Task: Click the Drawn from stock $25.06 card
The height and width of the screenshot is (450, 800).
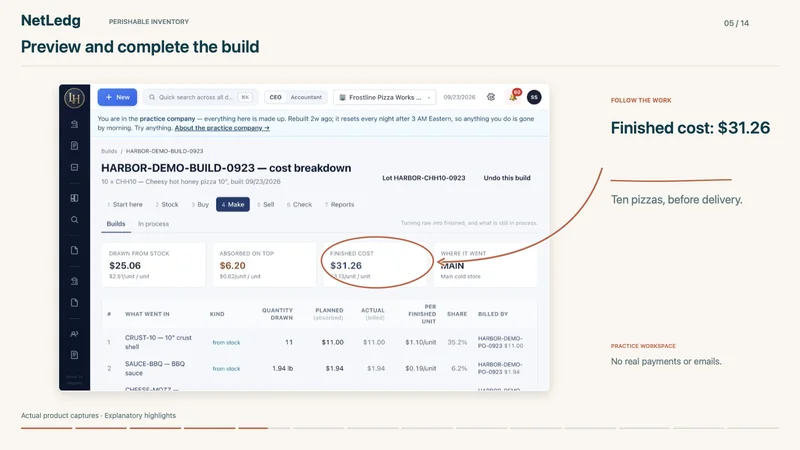Action: (x=154, y=265)
